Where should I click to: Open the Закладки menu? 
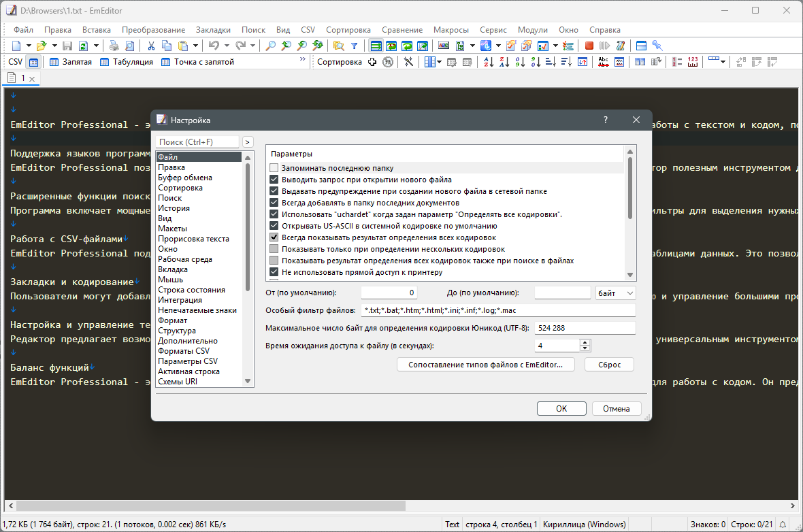click(214, 30)
